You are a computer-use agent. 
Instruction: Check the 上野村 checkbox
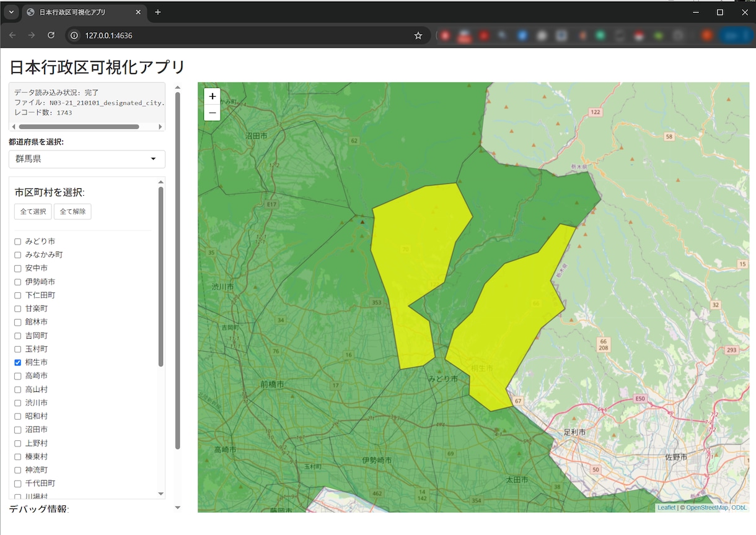coord(18,443)
